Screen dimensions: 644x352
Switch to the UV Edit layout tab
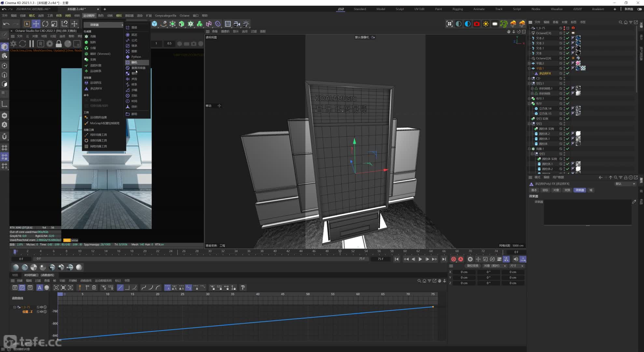419,9
